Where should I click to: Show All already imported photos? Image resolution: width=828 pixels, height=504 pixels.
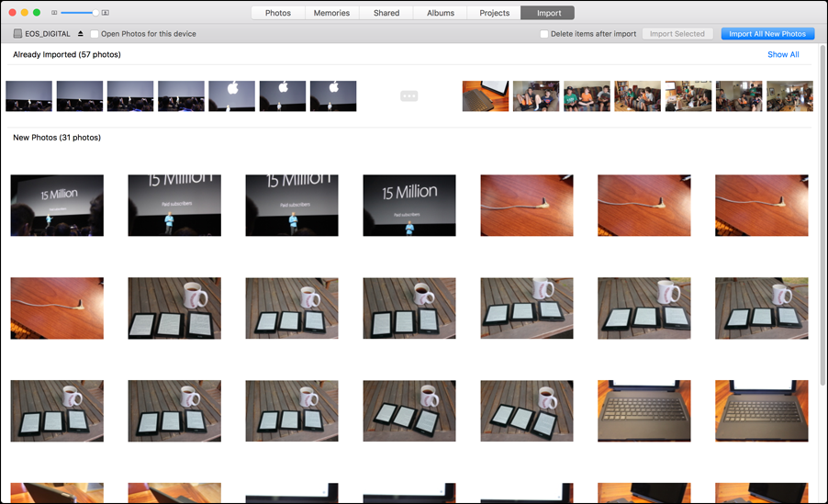[783, 54]
